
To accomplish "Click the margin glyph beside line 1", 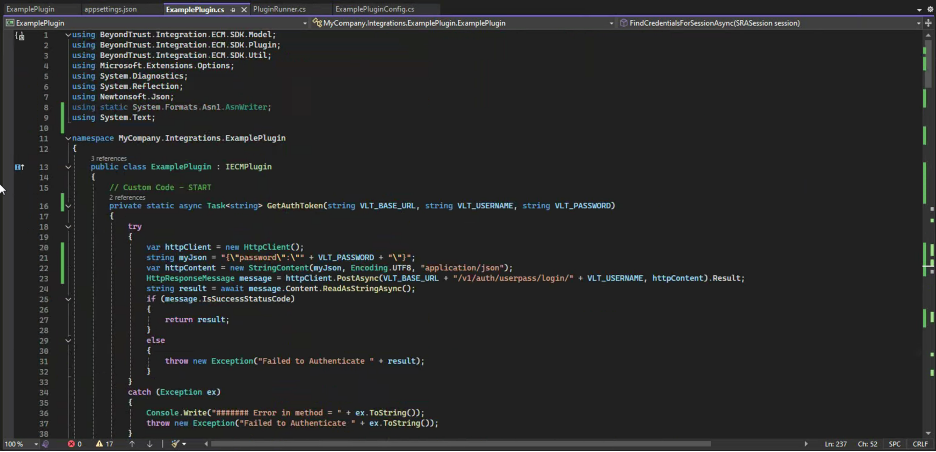I will [x=20, y=35].
